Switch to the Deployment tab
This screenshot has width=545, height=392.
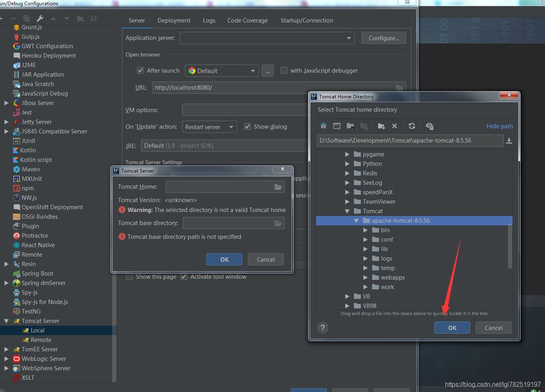(x=174, y=21)
